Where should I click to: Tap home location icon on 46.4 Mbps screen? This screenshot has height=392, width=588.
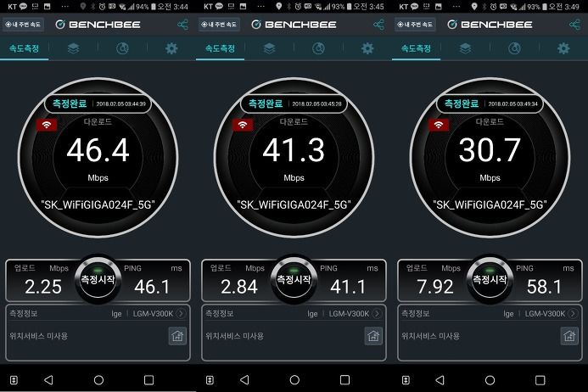pos(177,336)
